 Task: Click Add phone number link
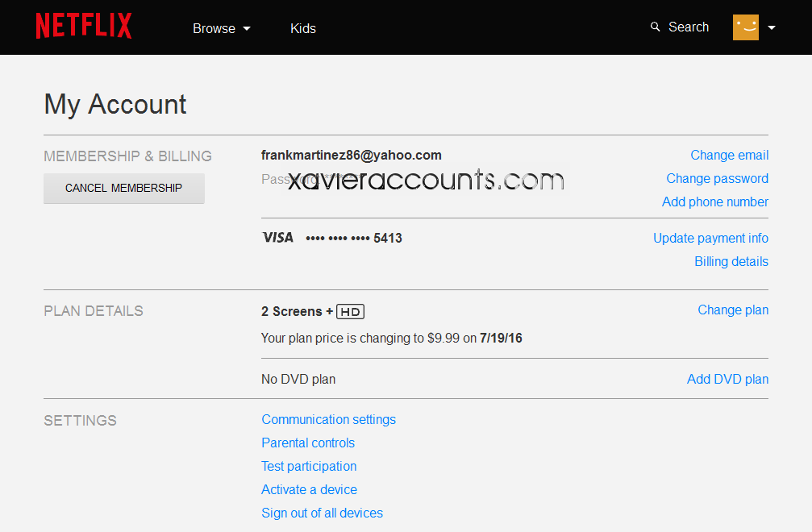tap(715, 202)
